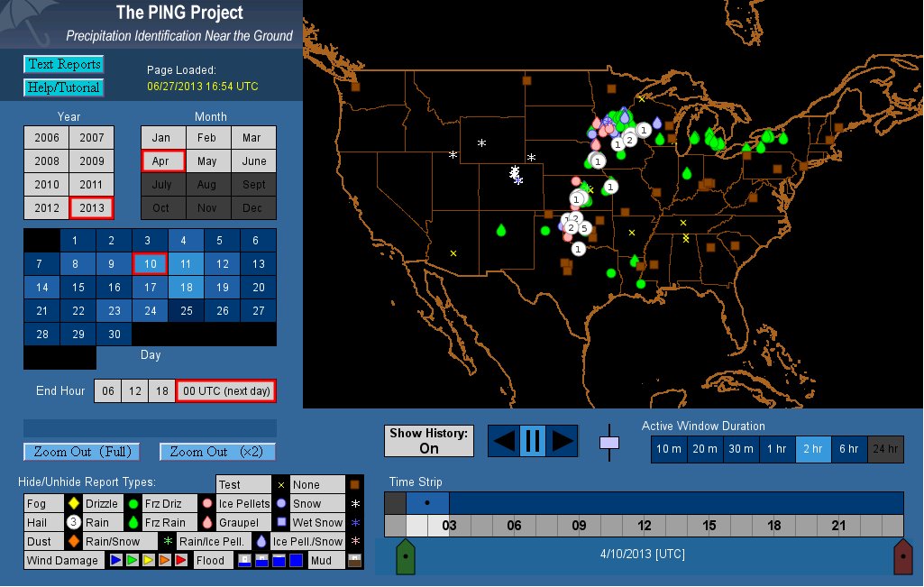Click the orange diamond Dust icon

(73, 542)
